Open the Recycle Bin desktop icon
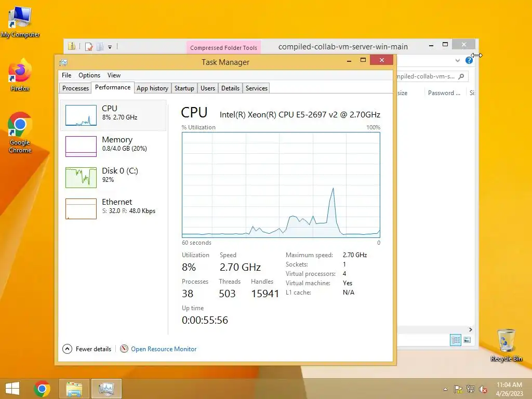 [x=506, y=345]
